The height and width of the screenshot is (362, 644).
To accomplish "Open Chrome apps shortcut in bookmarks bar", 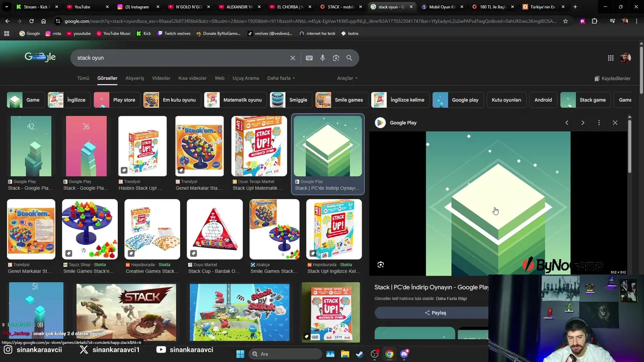I will point(7,33).
